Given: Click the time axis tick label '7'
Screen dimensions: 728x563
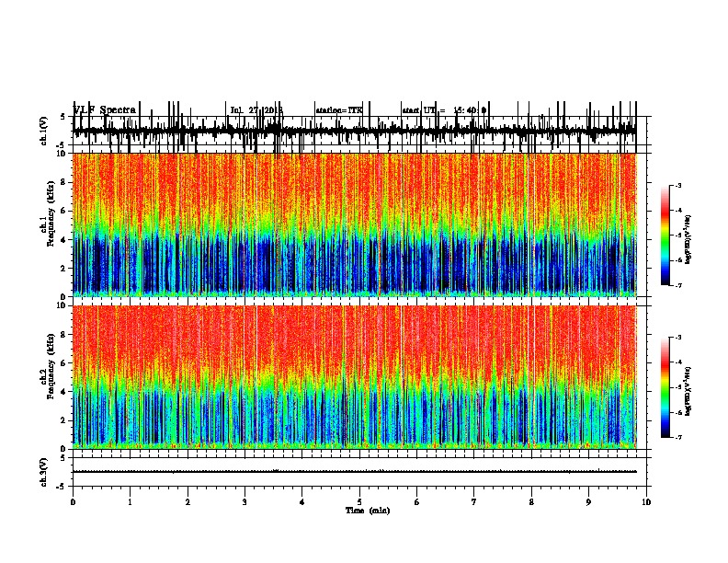Looking at the screenshot, I should [x=474, y=502].
